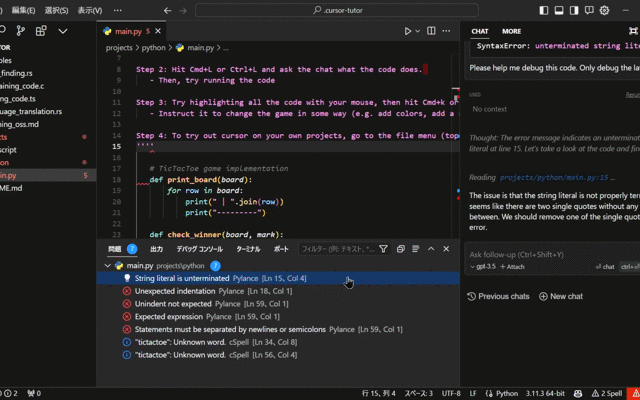
Task: Open the MORE tab in chat pane
Action: click(x=511, y=31)
